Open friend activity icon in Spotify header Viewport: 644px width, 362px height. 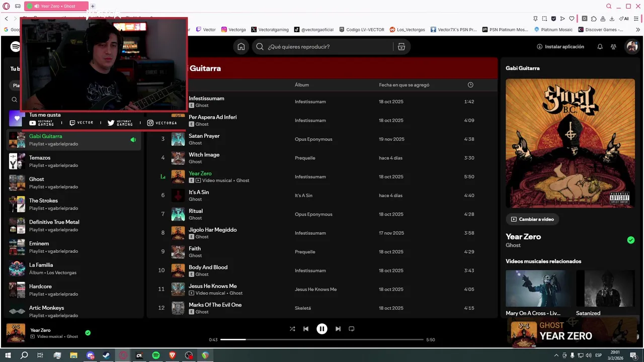click(613, 47)
